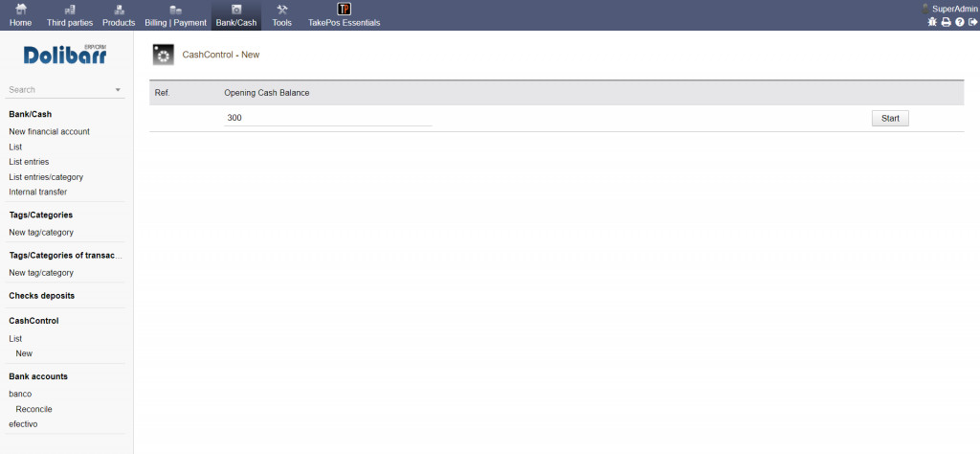Open New tag/category under transaction categories
Viewport: 980px width, 454px height.
(41, 273)
